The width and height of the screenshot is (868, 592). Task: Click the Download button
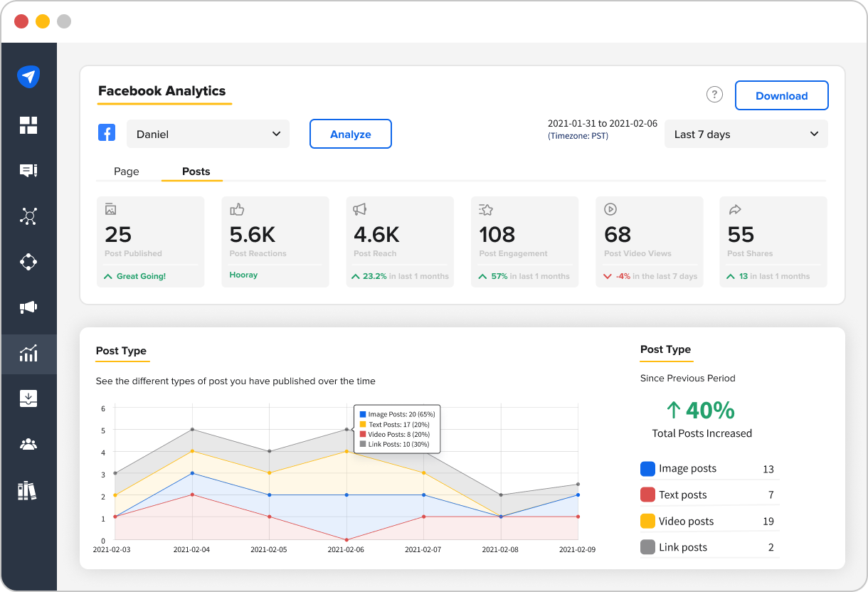(x=781, y=95)
